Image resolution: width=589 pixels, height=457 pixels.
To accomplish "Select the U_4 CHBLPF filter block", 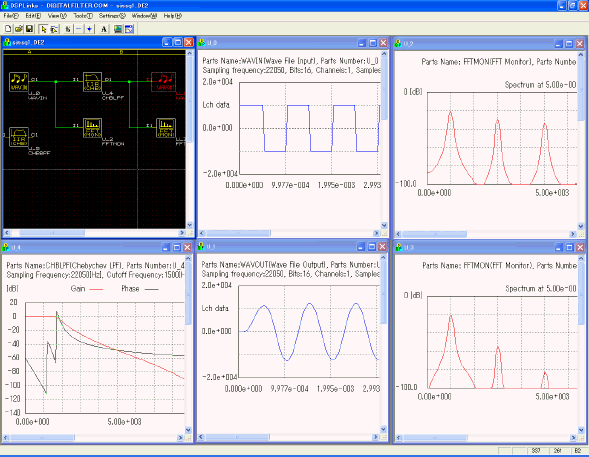I will (x=92, y=82).
